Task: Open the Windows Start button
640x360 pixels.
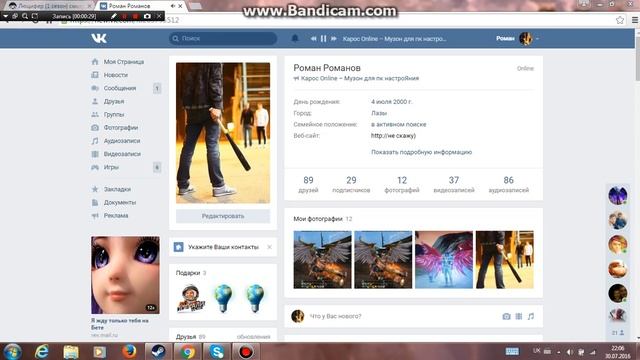Action: [12, 351]
